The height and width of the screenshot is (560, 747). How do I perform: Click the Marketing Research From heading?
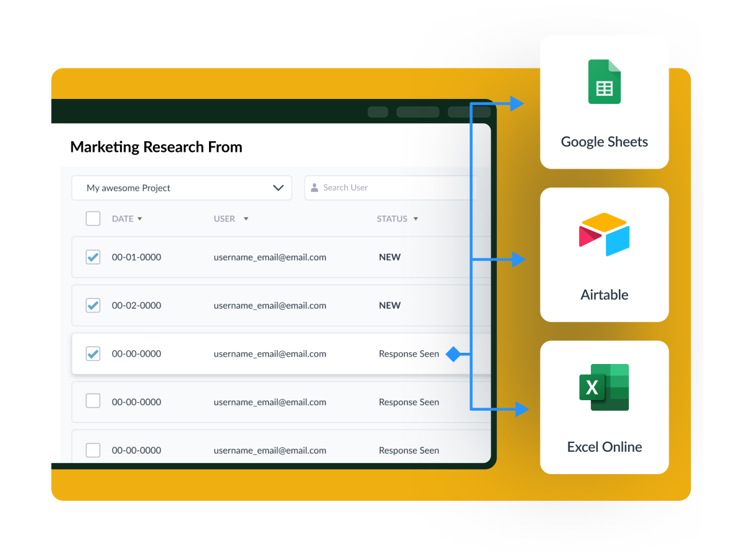click(156, 147)
